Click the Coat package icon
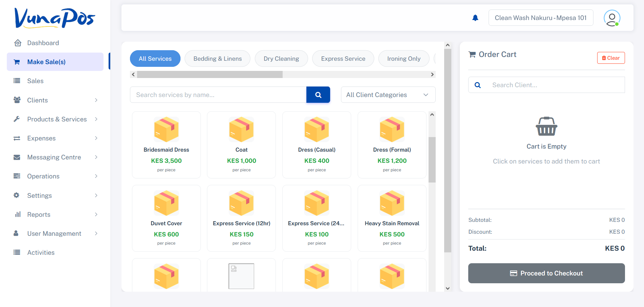644x307 pixels. (x=242, y=129)
